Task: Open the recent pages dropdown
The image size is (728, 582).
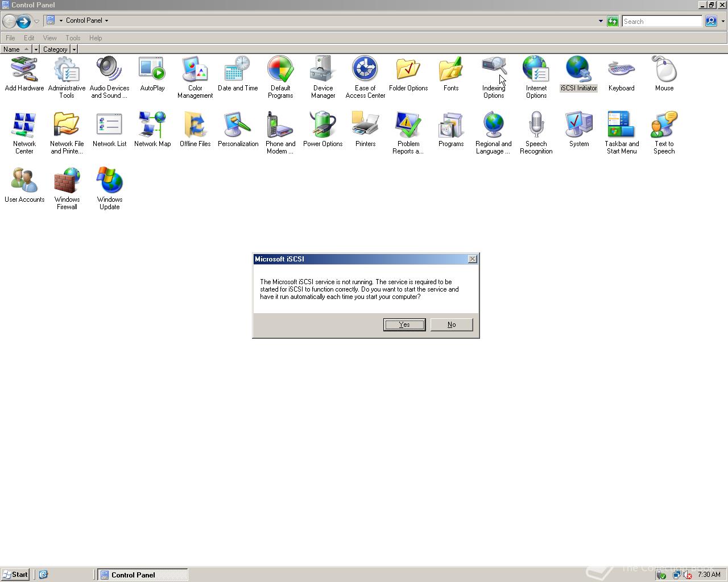Action: pos(36,22)
